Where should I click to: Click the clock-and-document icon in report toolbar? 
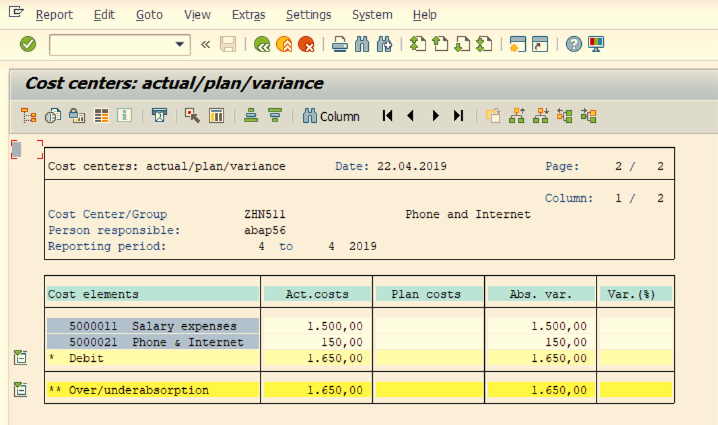(53, 116)
